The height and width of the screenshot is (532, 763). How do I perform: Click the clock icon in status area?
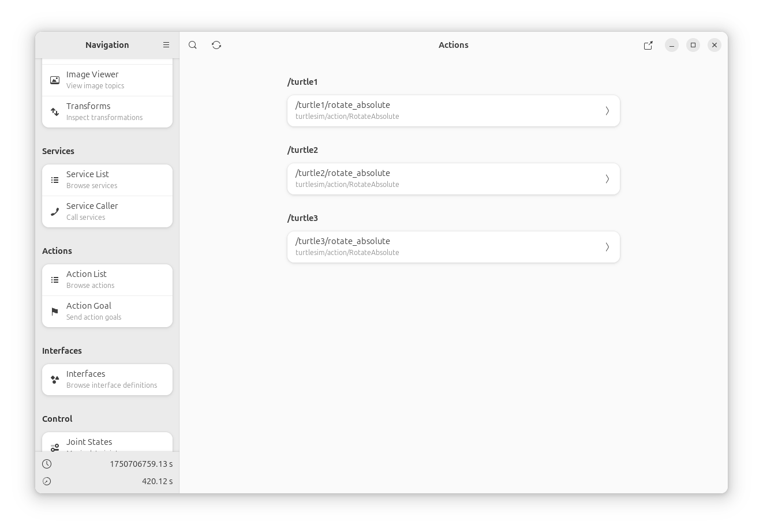[x=47, y=464]
